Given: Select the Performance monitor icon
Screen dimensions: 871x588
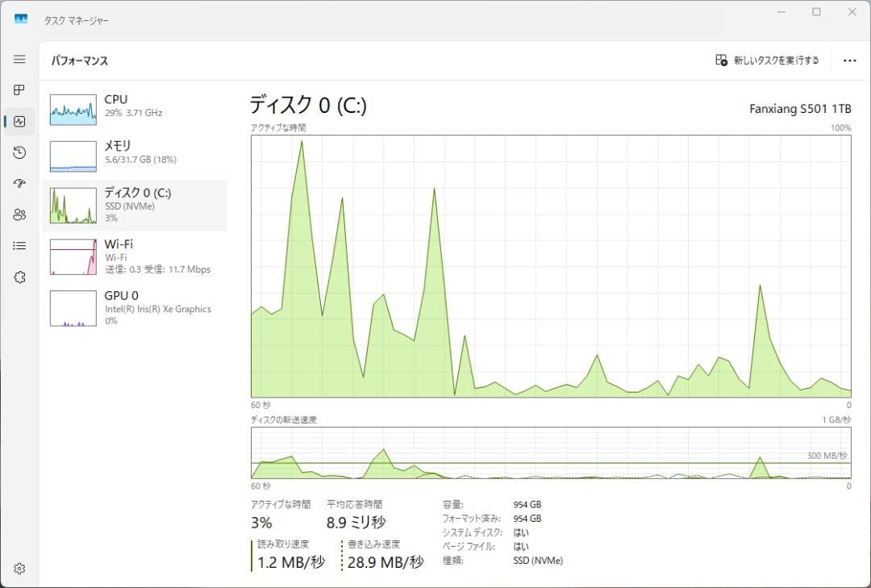Looking at the screenshot, I should click(19, 121).
